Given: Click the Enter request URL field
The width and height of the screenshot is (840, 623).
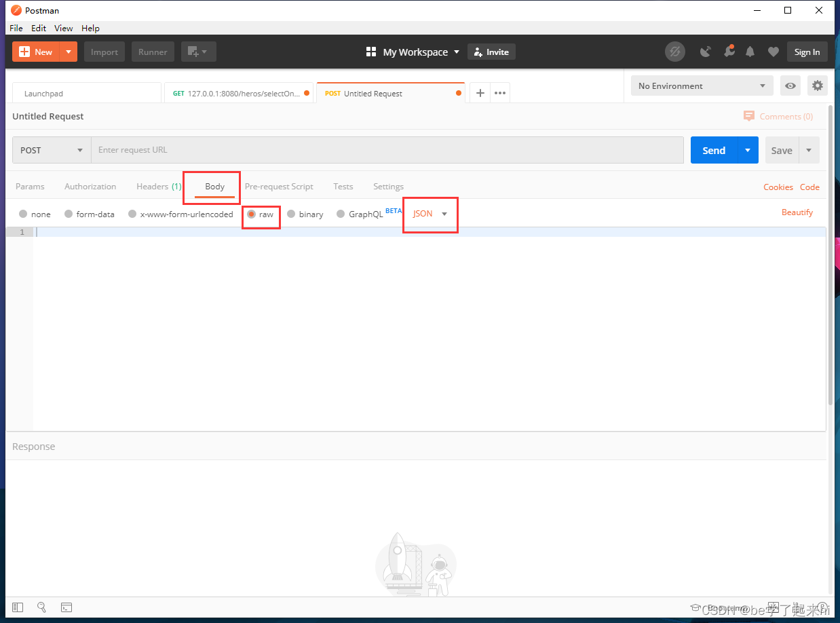Looking at the screenshot, I should coord(387,150).
